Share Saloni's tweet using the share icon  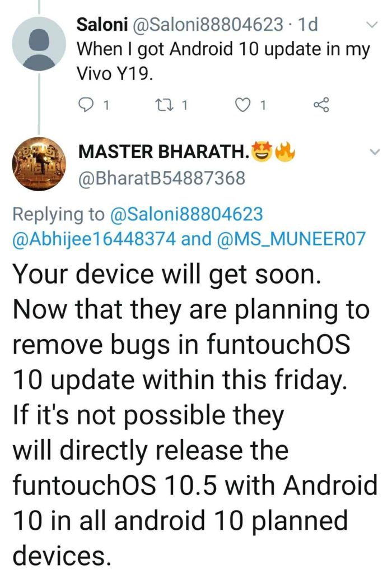321,105
